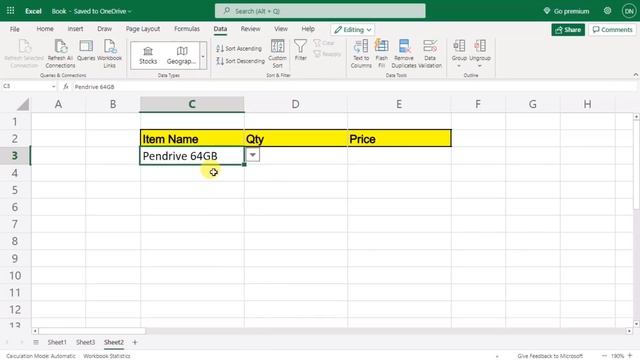Screen dimensions: 640x360
Task: Switch to the Home tab
Action: 45,29
